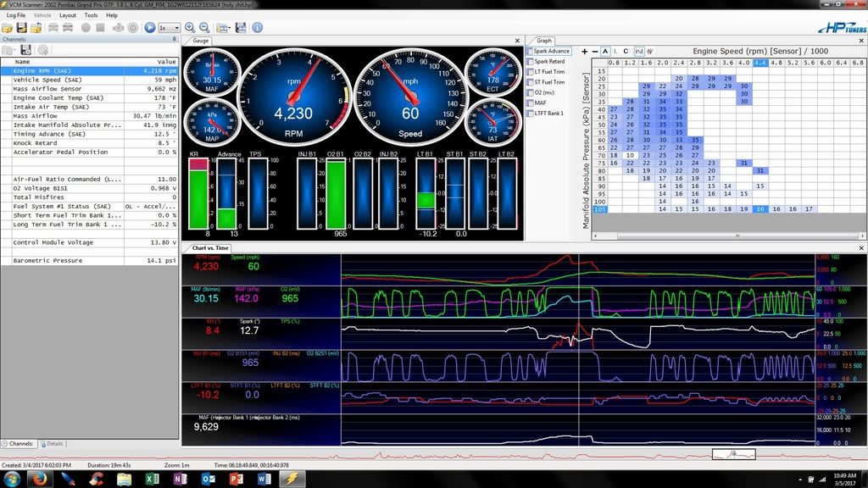
Task: Select the Graph tab
Action: [543, 41]
